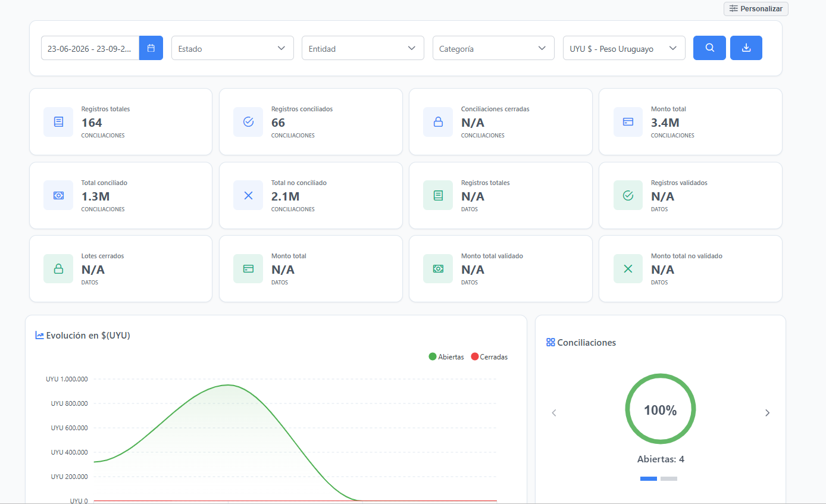Image resolution: width=826 pixels, height=504 pixels.
Task: Click the "UYU 400.000" axis label
Action: [x=69, y=452]
